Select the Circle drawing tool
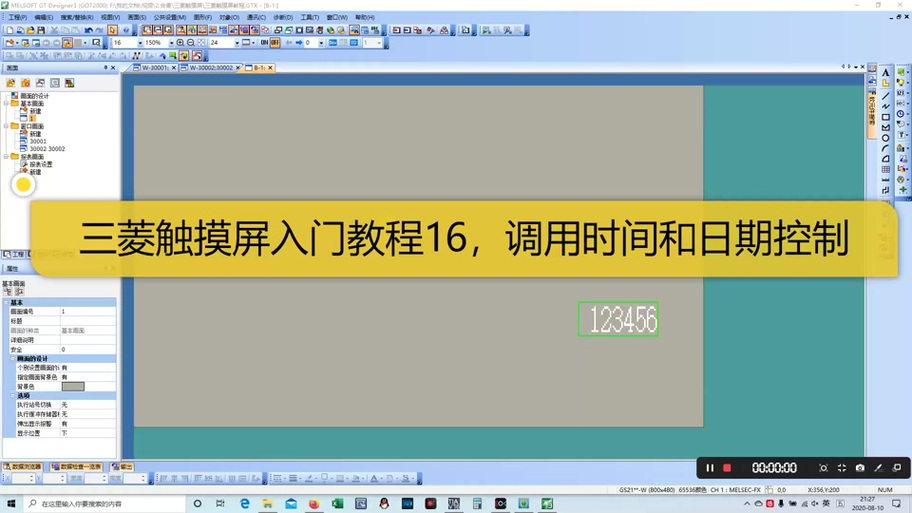Viewport: 912px width, 513px height. click(x=885, y=138)
